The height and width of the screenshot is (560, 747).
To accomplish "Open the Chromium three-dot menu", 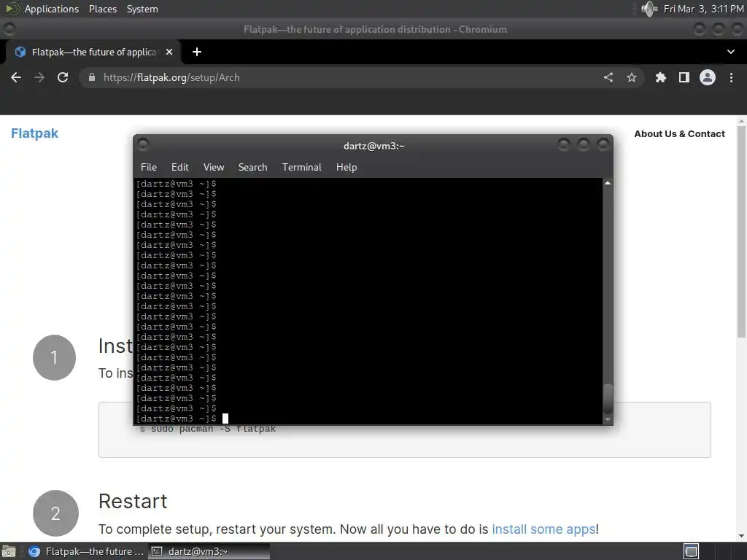I will 731,77.
